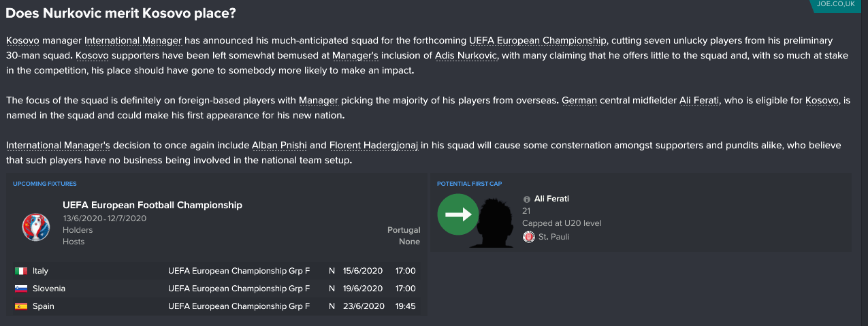868x326 pixels.
Task: Click the info icon beside Ali Ferati
Action: [527, 199]
